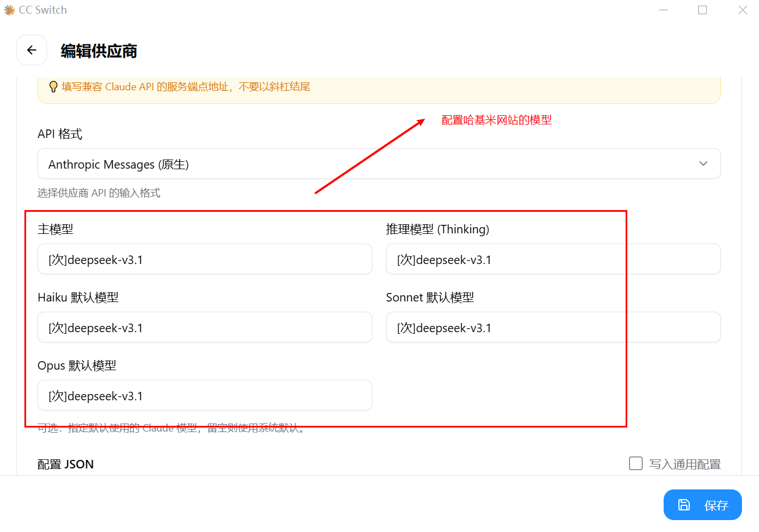Image resolution: width=759 pixels, height=532 pixels.
Task: Click the 编辑供应商 page heading
Action: pyautogui.click(x=99, y=51)
